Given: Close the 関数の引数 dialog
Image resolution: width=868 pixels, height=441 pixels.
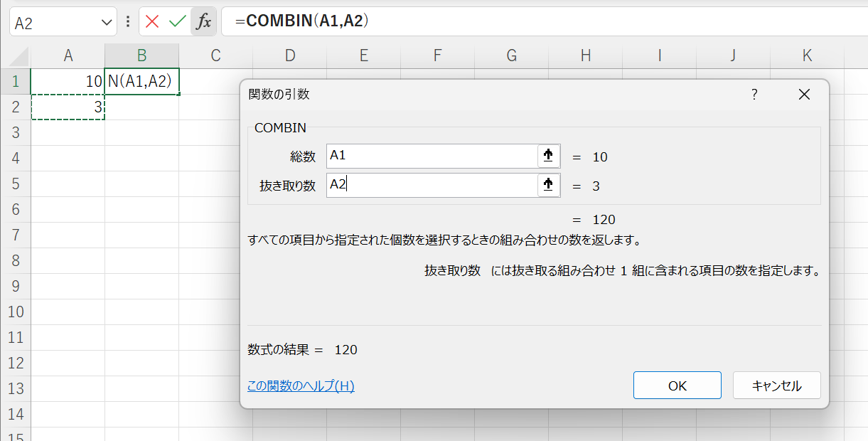Looking at the screenshot, I should coord(804,94).
